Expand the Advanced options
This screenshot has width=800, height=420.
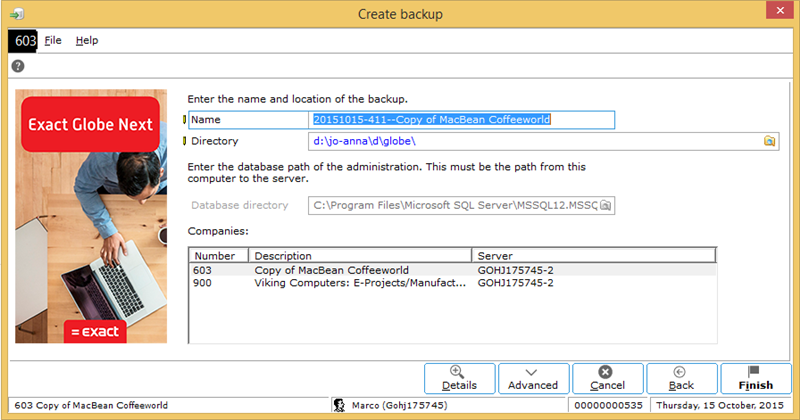tap(533, 379)
